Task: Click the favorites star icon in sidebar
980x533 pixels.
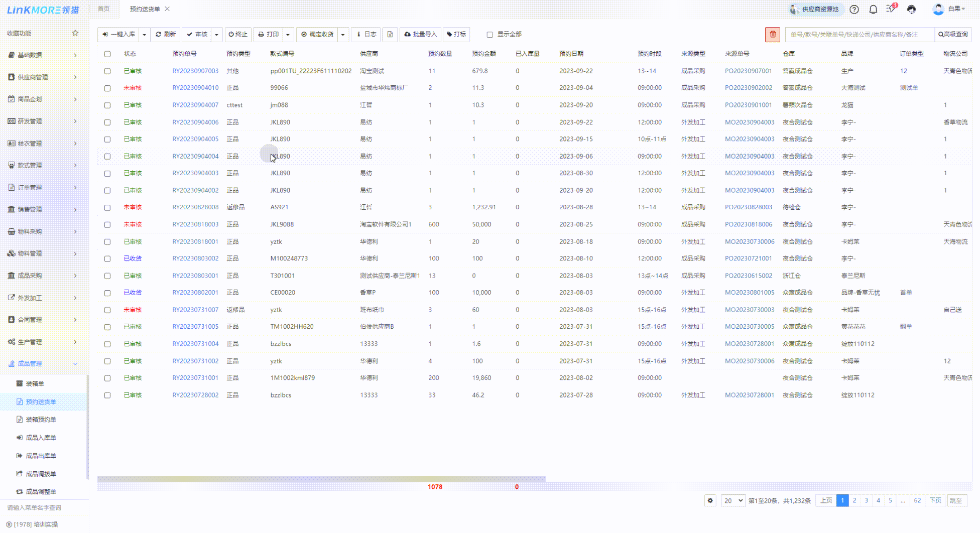Action: [x=75, y=33]
